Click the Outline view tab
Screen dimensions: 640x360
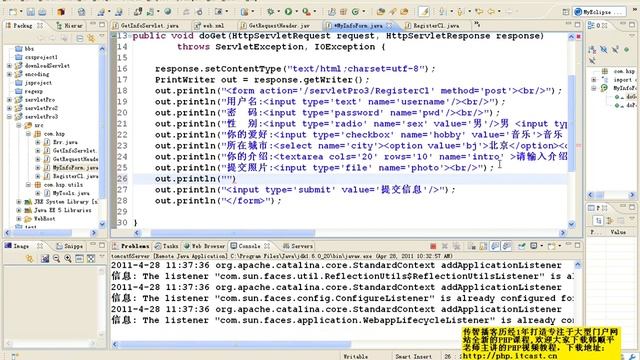(x=598, y=25)
